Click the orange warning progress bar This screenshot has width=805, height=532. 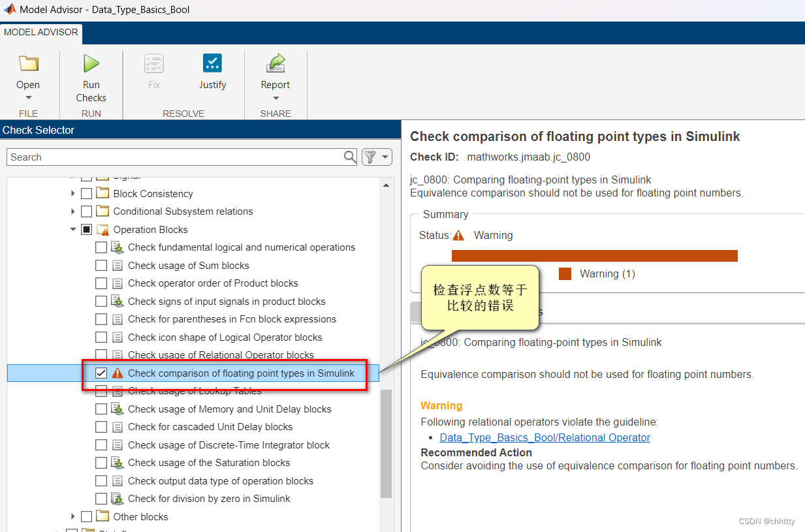tap(595, 256)
